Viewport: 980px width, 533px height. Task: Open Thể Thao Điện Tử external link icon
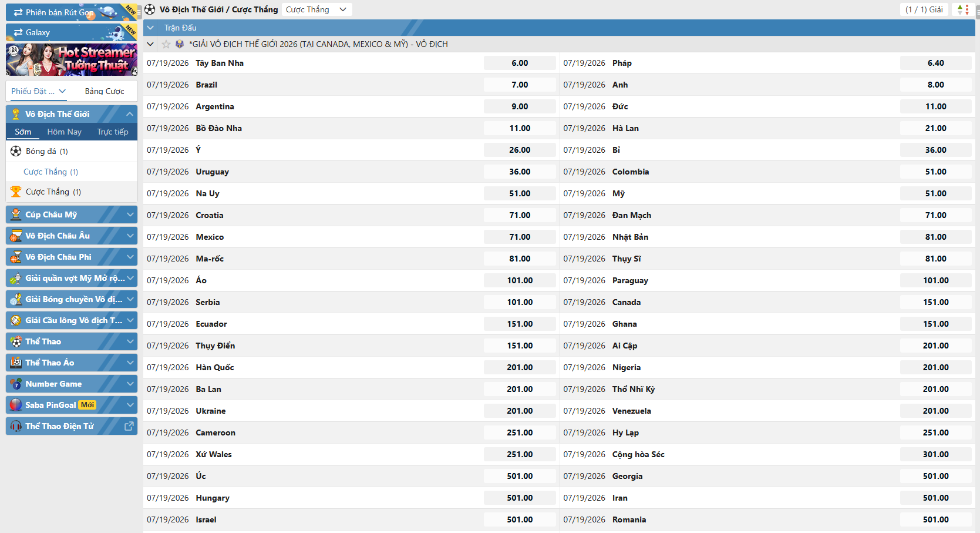[129, 426]
